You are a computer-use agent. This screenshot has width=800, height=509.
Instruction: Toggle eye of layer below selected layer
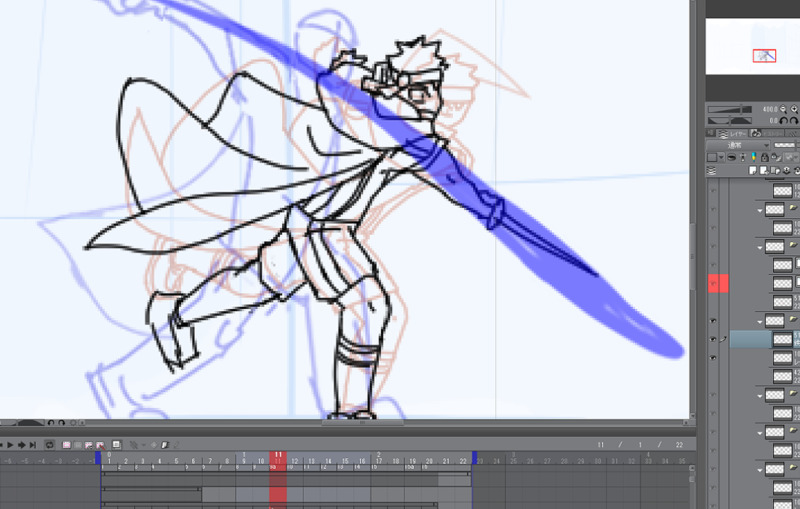pyautogui.click(x=713, y=358)
